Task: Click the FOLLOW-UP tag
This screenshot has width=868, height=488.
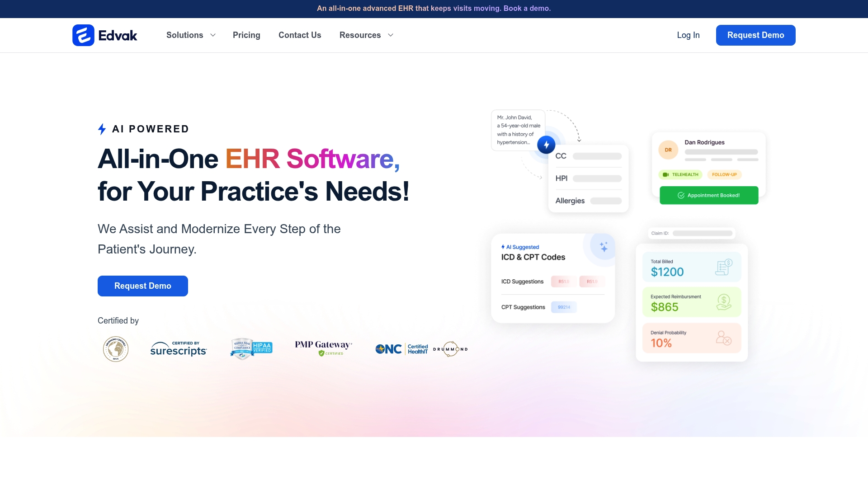Action: click(724, 174)
